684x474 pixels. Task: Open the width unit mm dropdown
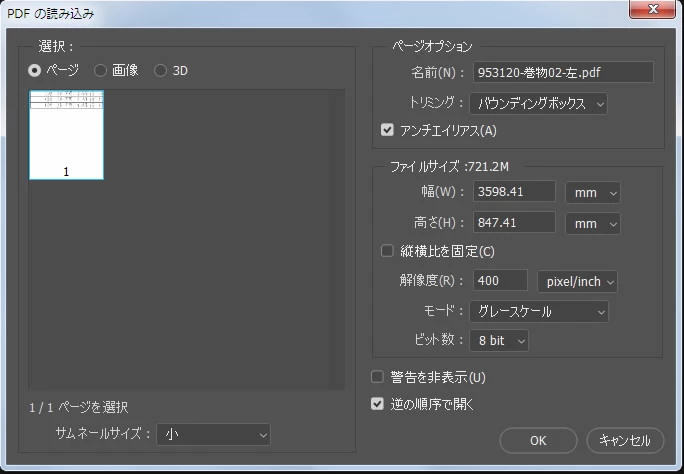pyautogui.click(x=592, y=192)
